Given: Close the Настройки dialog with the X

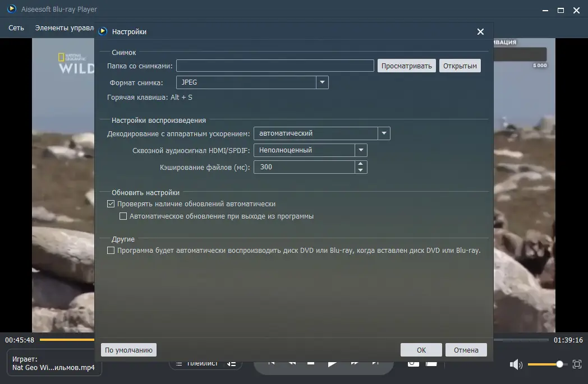Looking at the screenshot, I should 480,32.
